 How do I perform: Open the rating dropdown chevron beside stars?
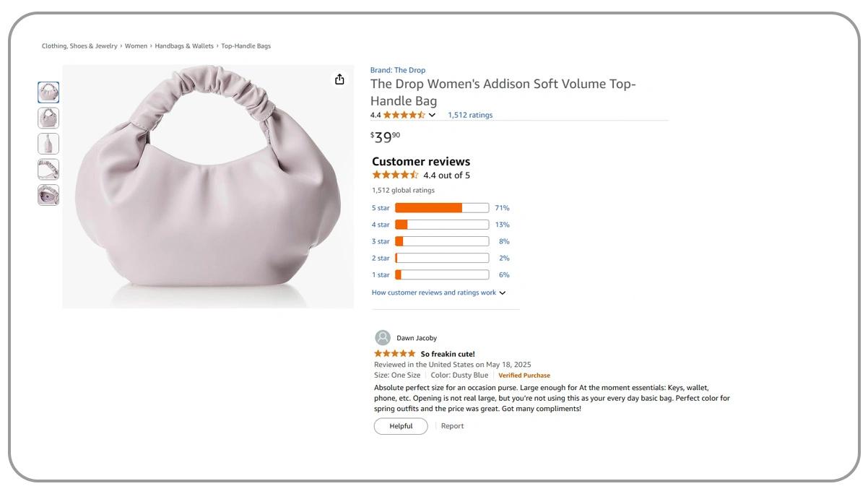432,116
